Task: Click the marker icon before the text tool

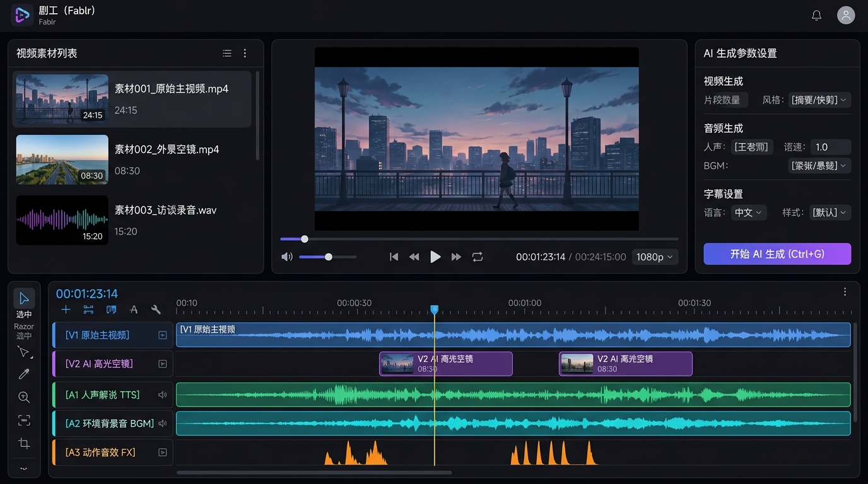Action: point(111,309)
